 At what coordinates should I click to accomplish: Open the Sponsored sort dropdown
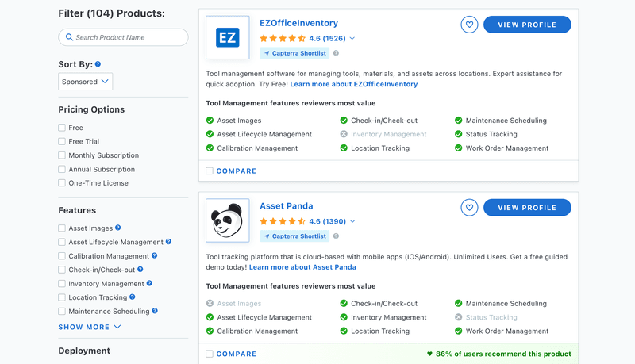pyautogui.click(x=86, y=82)
